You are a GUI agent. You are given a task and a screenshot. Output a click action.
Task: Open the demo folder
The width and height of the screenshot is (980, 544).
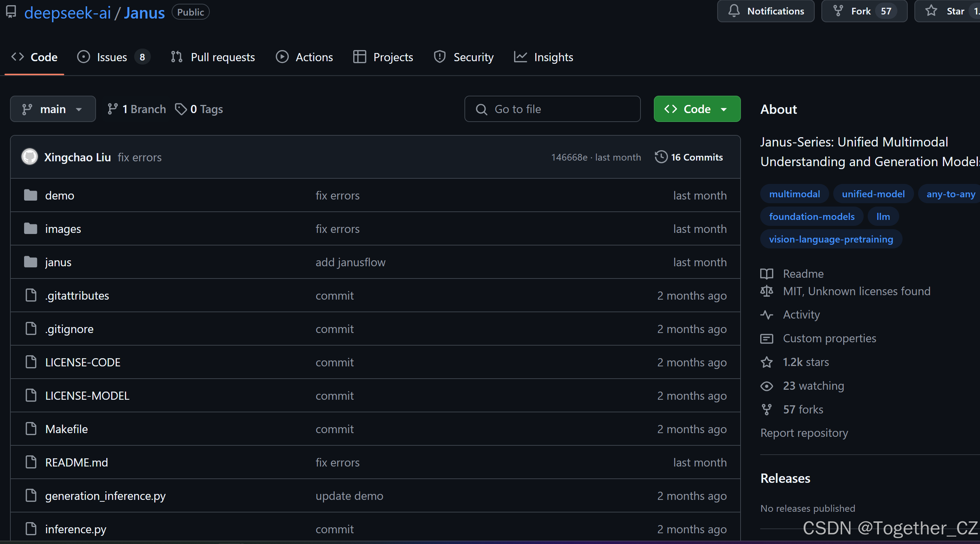60,196
